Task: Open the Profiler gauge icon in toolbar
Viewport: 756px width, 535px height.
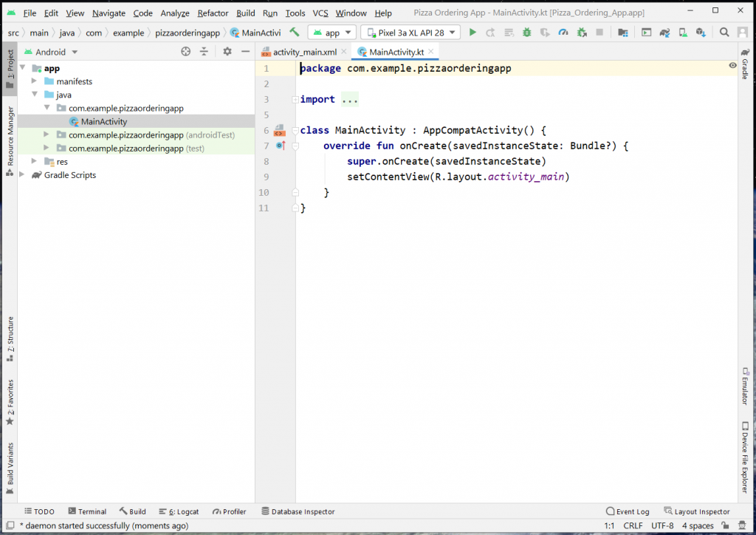Action: [x=563, y=33]
